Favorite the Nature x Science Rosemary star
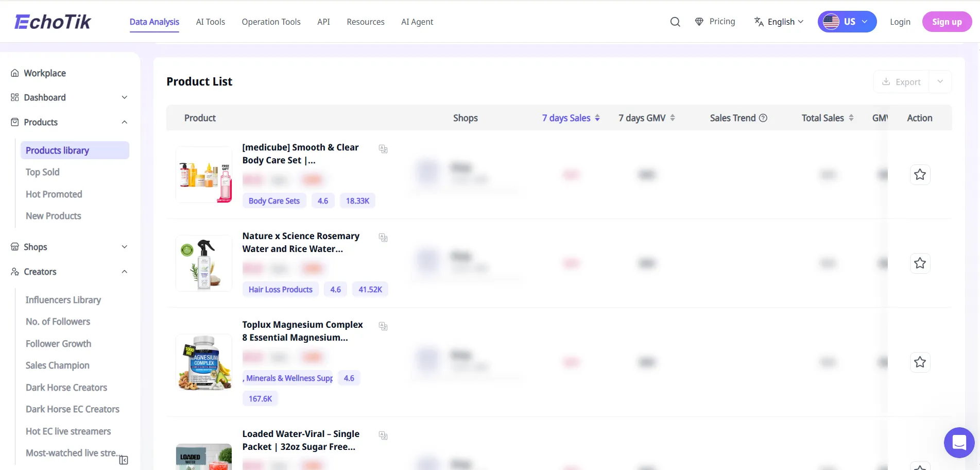Viewport: 980px width, 470px height. (920, 263)
